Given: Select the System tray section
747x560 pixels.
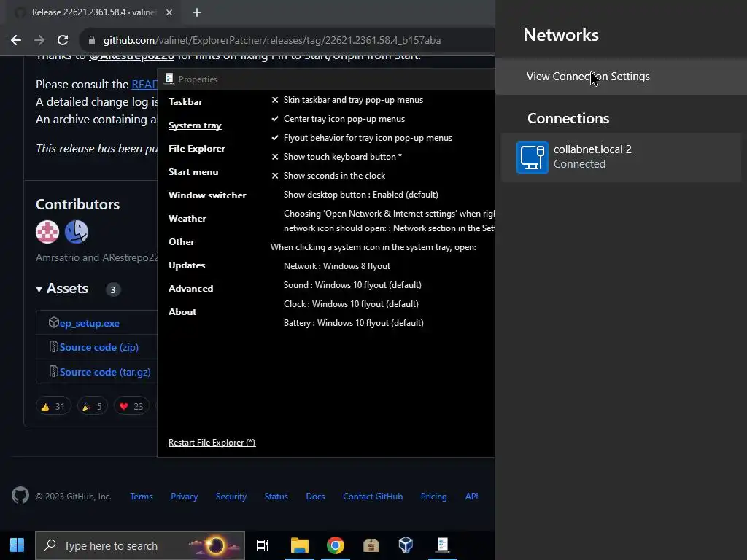Looking at the screenshot, I should [195, 125].
